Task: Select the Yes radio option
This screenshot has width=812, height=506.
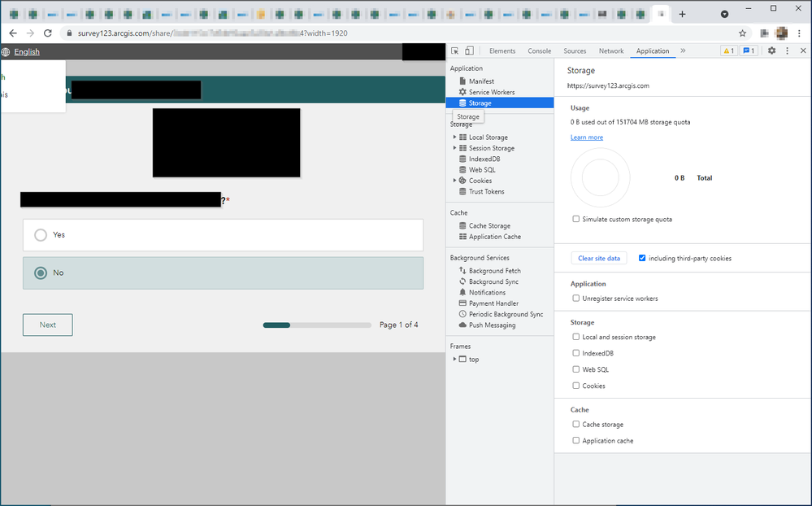Action: pos(41,235)
